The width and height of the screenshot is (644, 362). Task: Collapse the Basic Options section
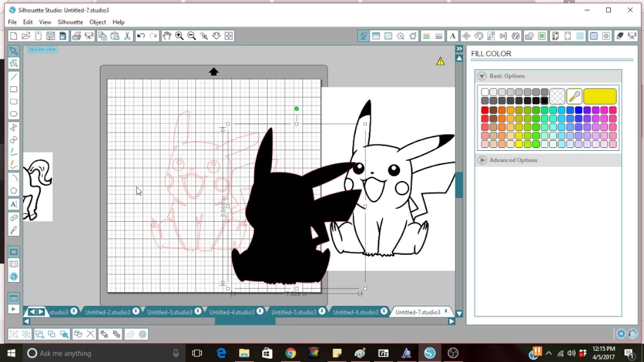tap(482, 76)
